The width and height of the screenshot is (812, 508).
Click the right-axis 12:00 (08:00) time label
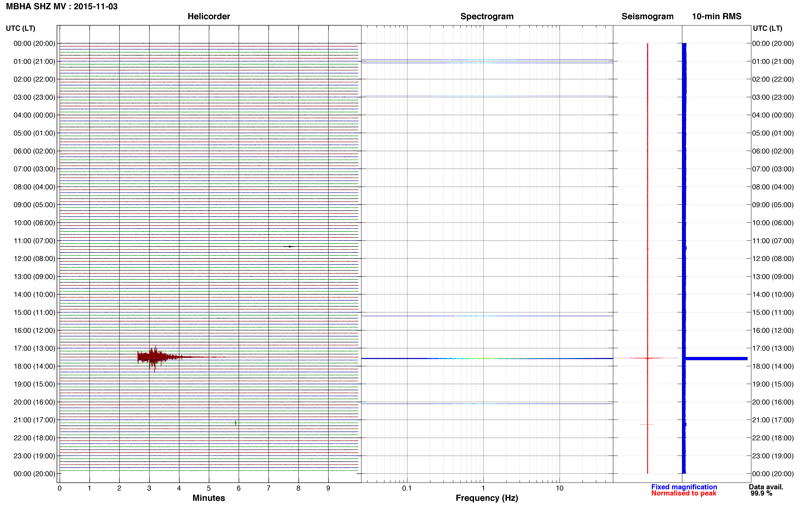773,259
